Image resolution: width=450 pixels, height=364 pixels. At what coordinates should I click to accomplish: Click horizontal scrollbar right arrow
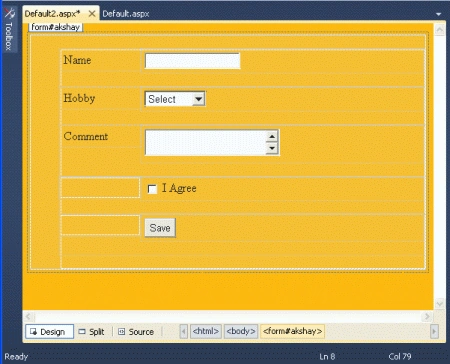point(427,316)
